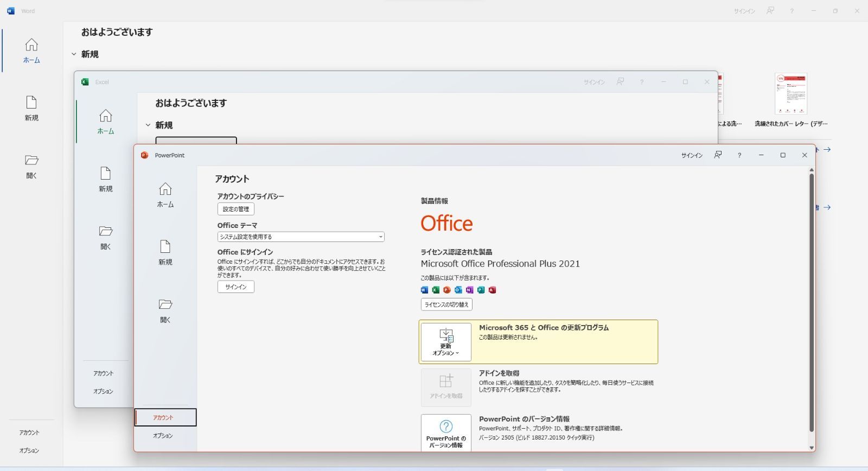
Task: Click scroll-up arrow of PowerPoint window
Action: (x=812, y=170)
